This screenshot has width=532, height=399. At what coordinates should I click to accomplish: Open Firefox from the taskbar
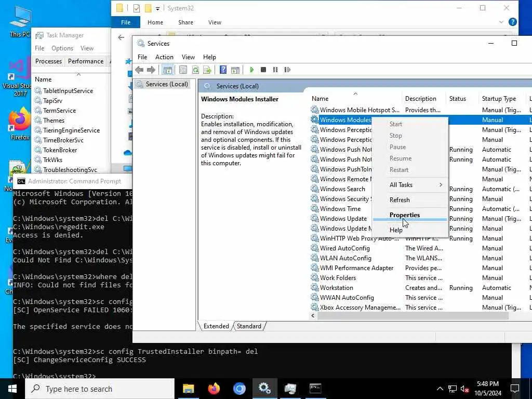coord(214,389)
